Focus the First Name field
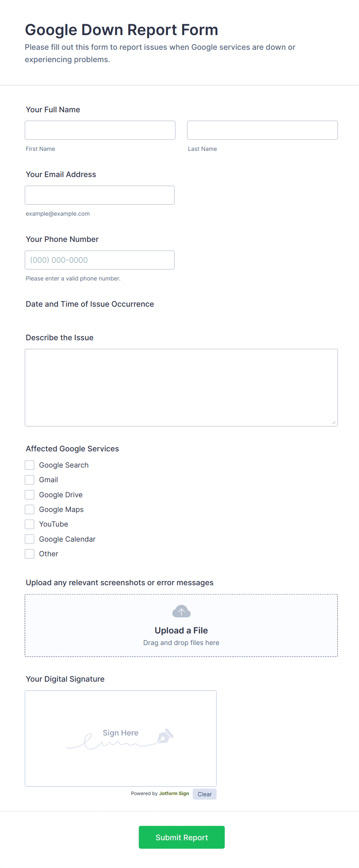This screenshot has height=868, width=359. pos(100,130)
